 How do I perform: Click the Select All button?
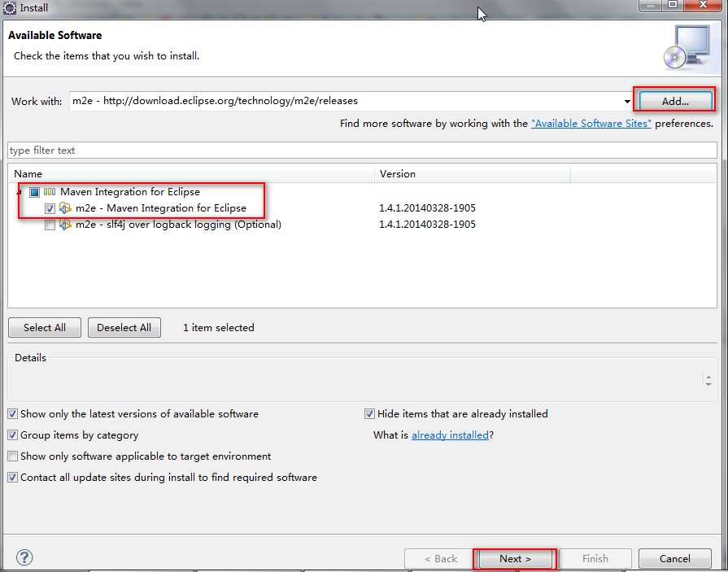(45, 328)
